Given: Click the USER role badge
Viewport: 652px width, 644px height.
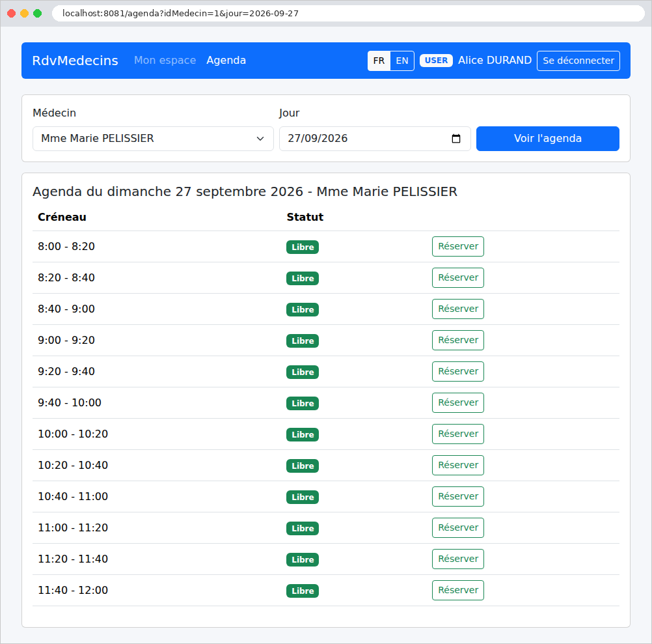Looking at the screenshot, I should (436, 61).
